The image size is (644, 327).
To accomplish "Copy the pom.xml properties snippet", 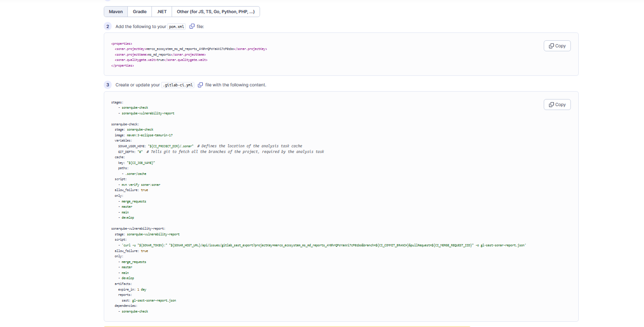I will [557, 46].
